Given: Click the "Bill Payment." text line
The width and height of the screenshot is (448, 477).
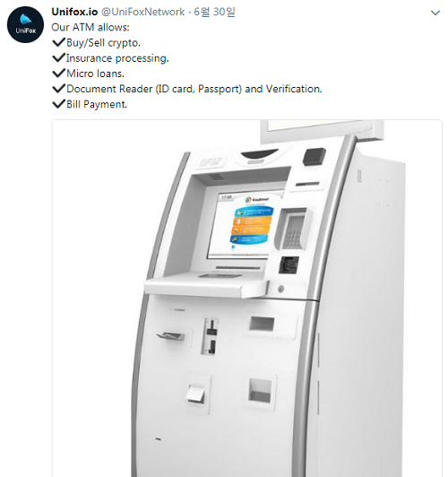Looking at the screenshot, I should (x=97, y=104).
